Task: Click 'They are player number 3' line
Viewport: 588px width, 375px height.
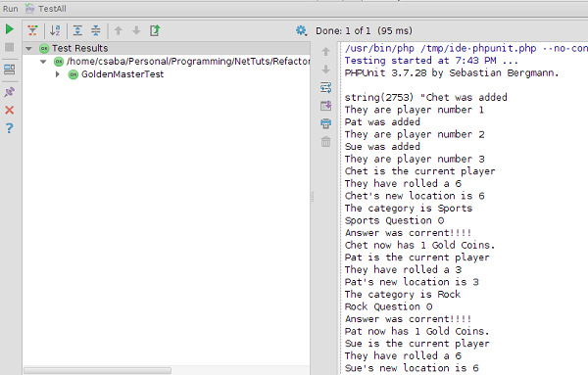Action: pyautogui.click(x=415, y=160)
